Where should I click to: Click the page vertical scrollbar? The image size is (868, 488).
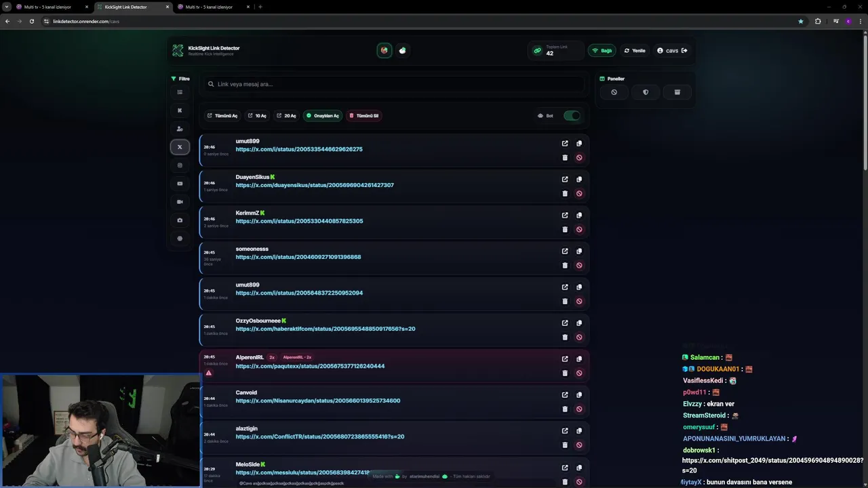(865, 102)
